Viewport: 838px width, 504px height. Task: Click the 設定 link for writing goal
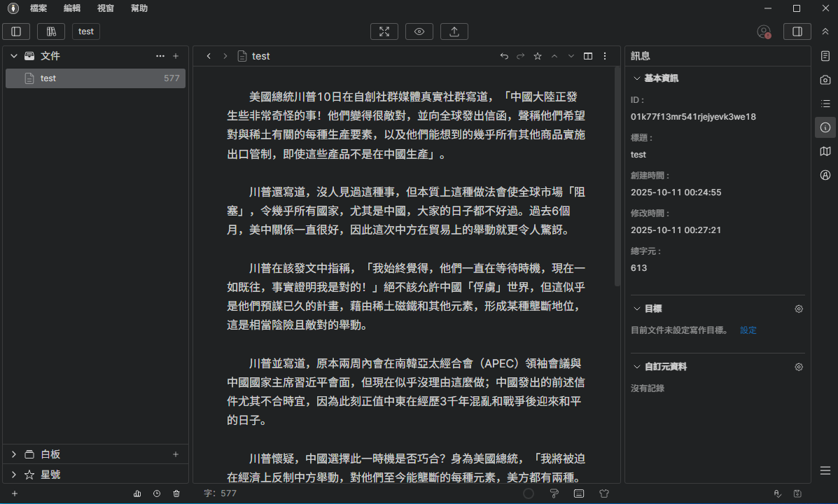click(x=748, y=330)
